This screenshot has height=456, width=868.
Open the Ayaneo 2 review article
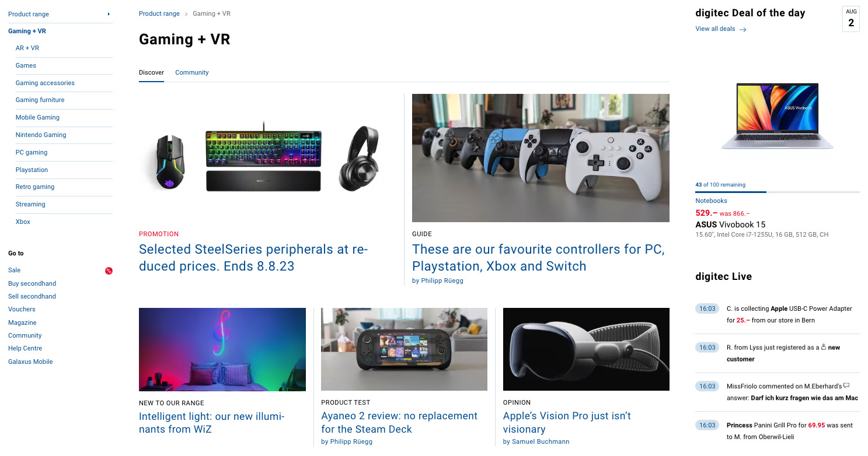click(399, 423)
